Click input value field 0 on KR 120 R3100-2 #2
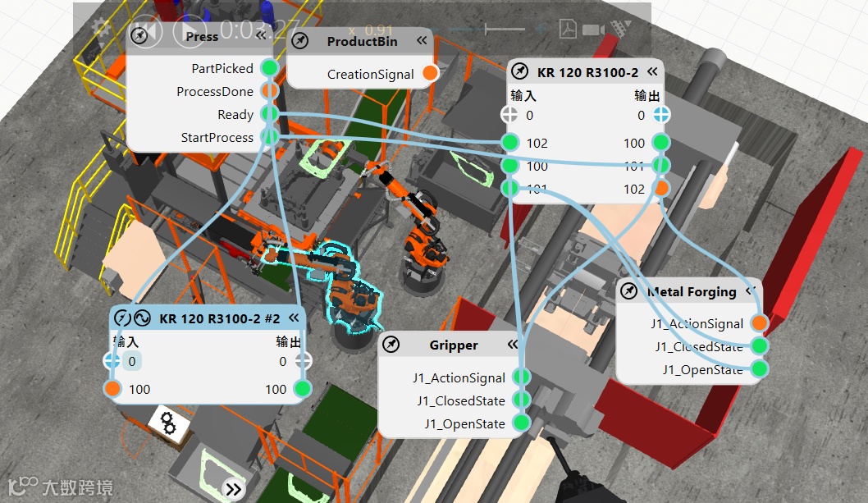Screen dimensions: 868x503 click(132, 361)
